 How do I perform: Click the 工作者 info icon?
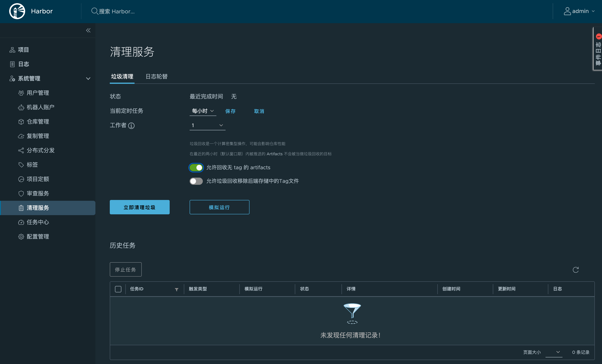click(131, 126)
